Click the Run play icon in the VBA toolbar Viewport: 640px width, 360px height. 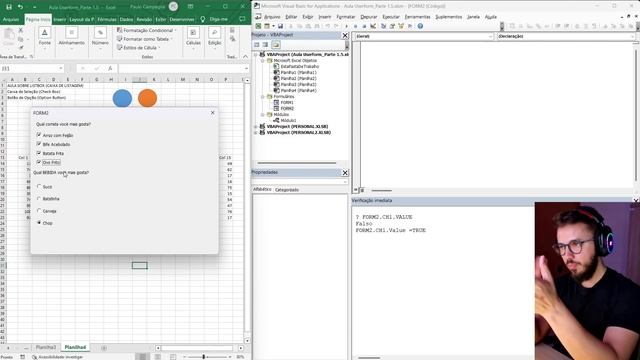point(347,26)
